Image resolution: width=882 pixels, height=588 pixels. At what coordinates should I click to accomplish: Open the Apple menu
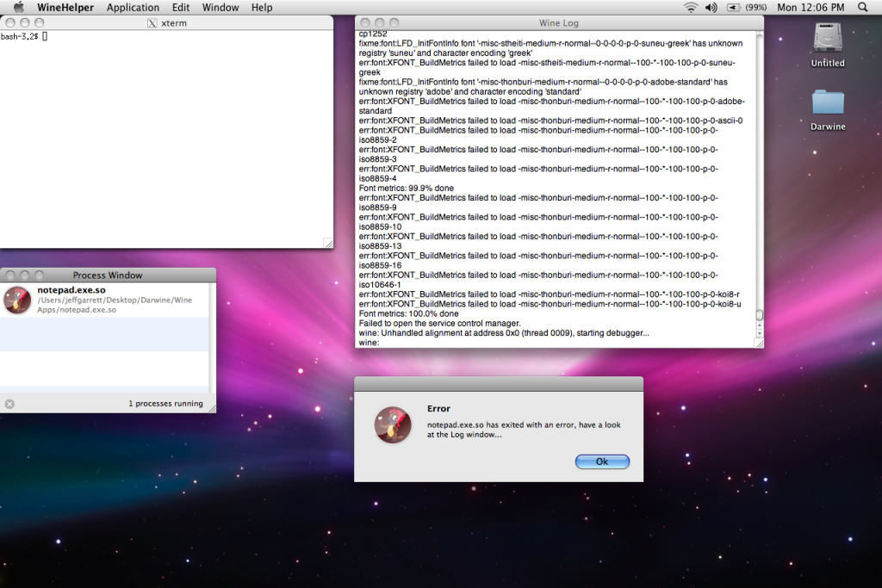tap(19, 7)
